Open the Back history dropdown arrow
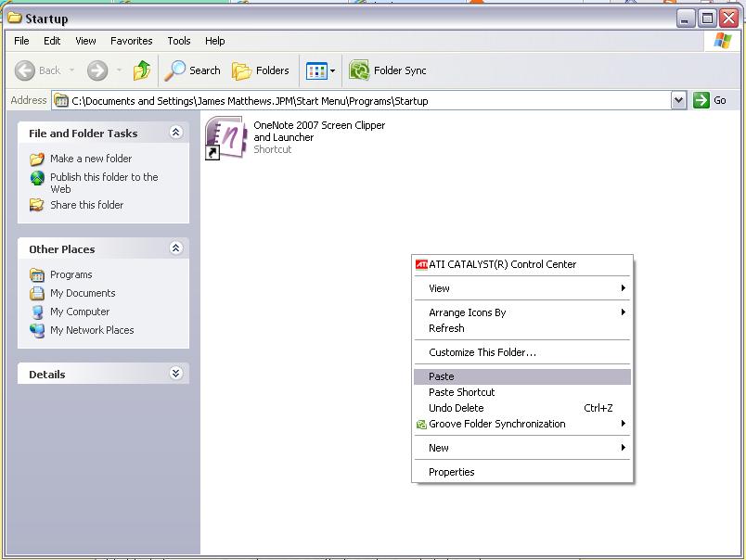The width and height of the screenshot is (746, 560). tap(71, 70)
